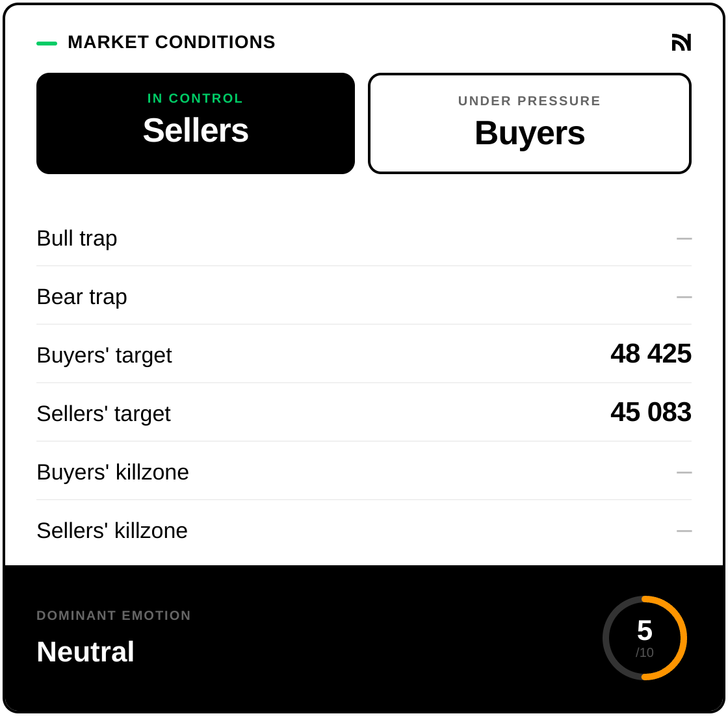Click the orange 5/10 emotion gauge

click(645, 638)
